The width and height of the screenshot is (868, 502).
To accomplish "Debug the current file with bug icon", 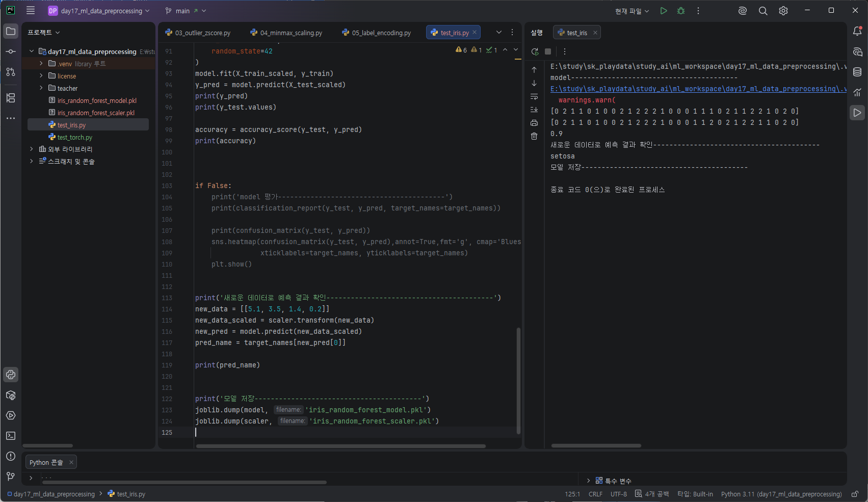I will point(681,11).
